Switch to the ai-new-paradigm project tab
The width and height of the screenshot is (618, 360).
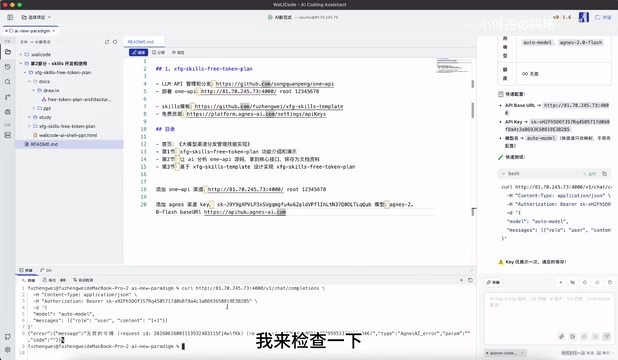tap(30, 31)
